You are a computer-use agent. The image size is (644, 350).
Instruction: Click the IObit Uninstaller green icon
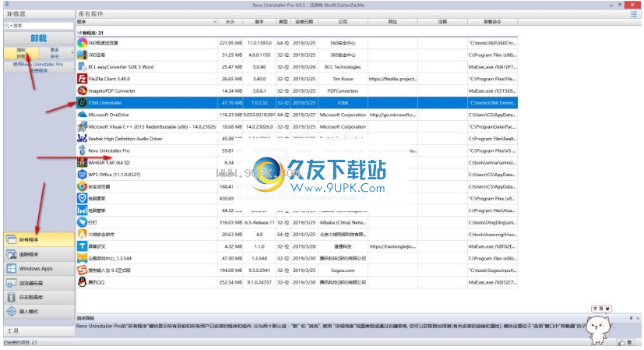82,103
